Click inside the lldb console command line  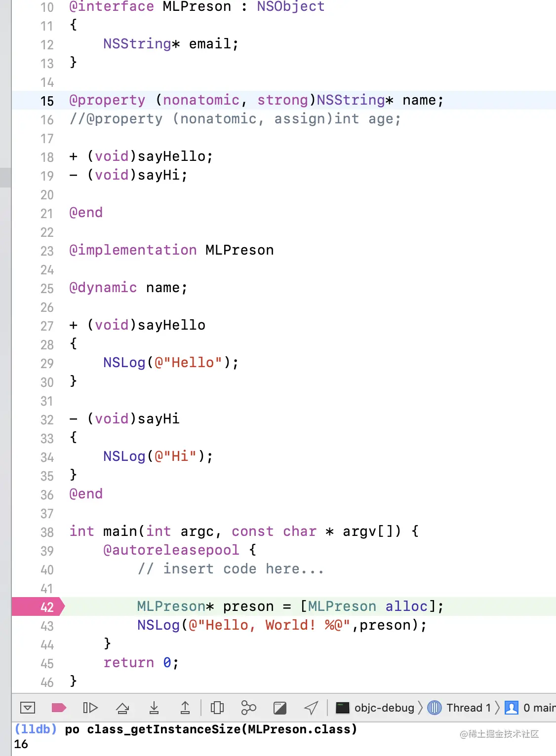click(211, 729)
